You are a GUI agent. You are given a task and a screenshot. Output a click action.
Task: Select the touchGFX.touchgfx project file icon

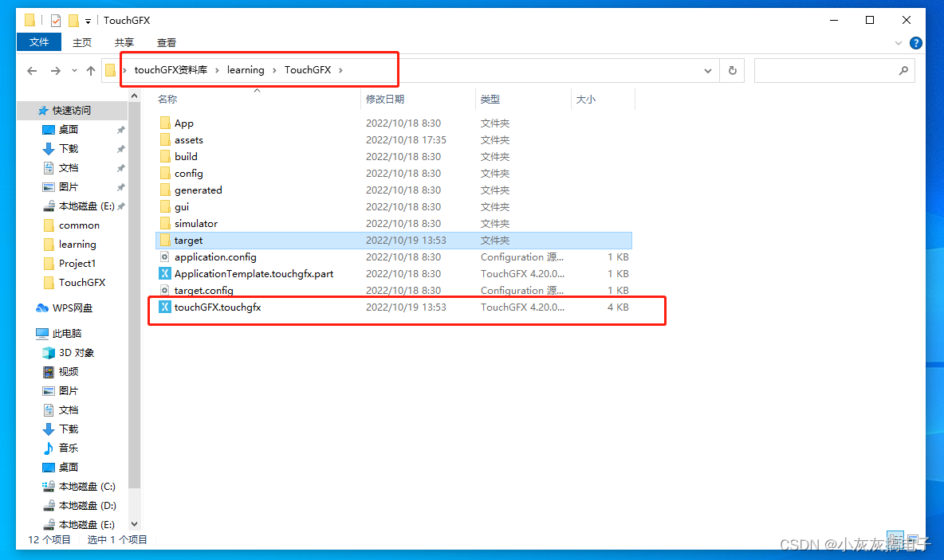tap(165, 307)
